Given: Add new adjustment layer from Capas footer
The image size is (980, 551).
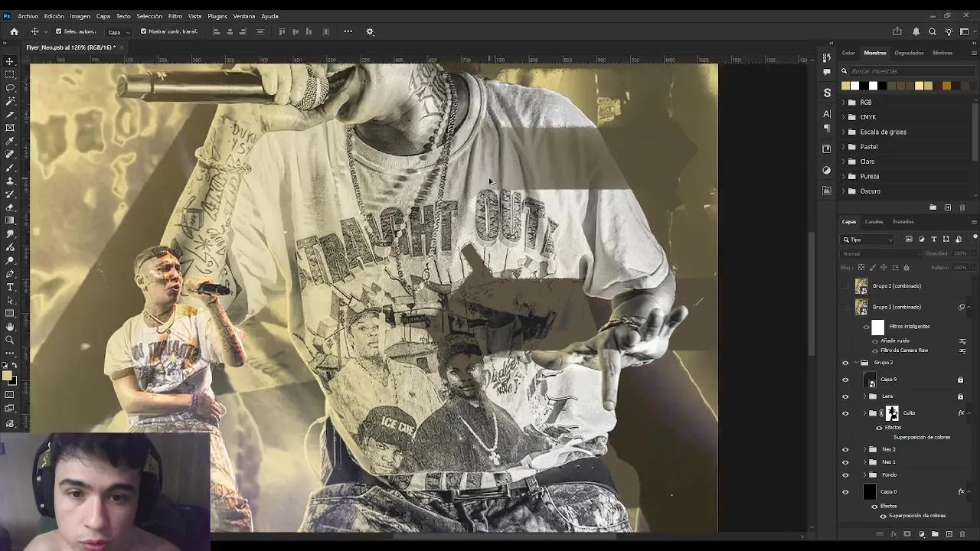Looking at the screenshot, I should click(x=921, y=534).
